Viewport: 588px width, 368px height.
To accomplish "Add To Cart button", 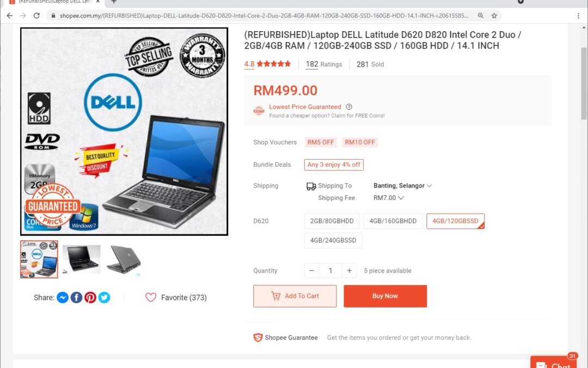I will pyautogui.click(x=295, y=296).
